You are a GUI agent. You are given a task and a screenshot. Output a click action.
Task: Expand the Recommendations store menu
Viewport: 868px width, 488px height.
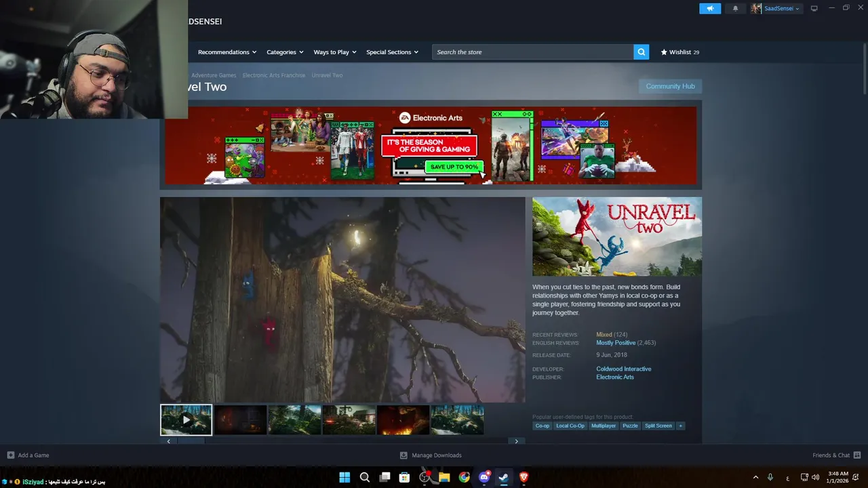click(x=227, y=52)
